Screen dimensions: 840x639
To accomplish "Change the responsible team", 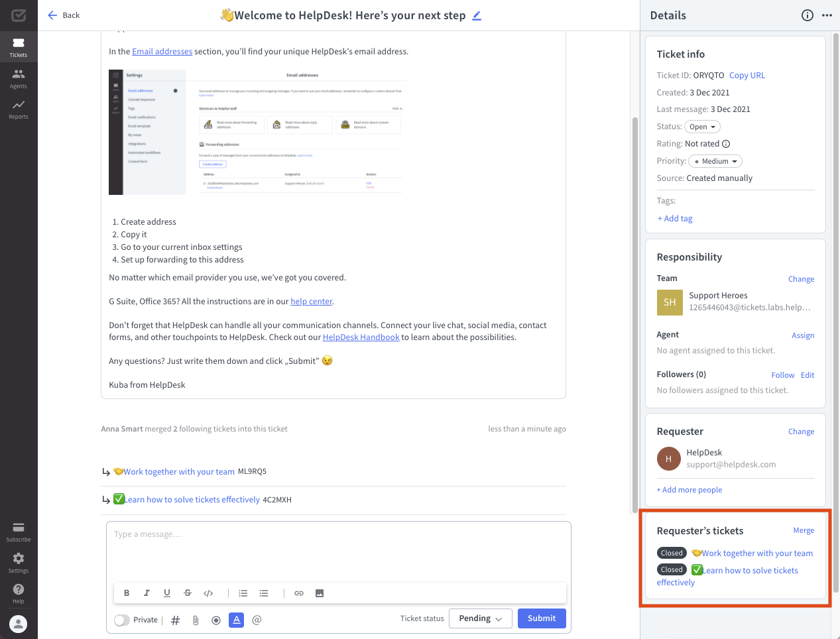I will pyautogui.click(x=801, y=279).
